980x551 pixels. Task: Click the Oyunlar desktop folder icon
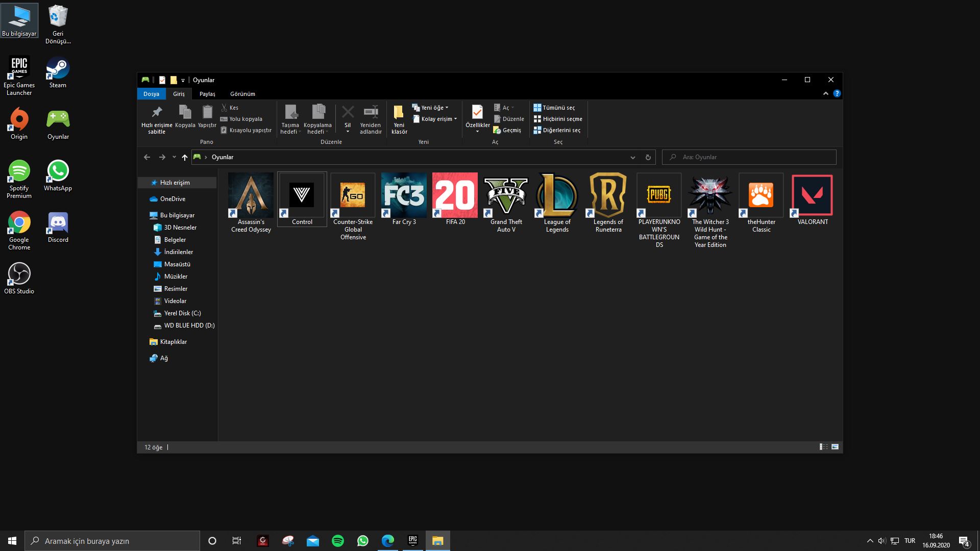(x=58, y=123)
